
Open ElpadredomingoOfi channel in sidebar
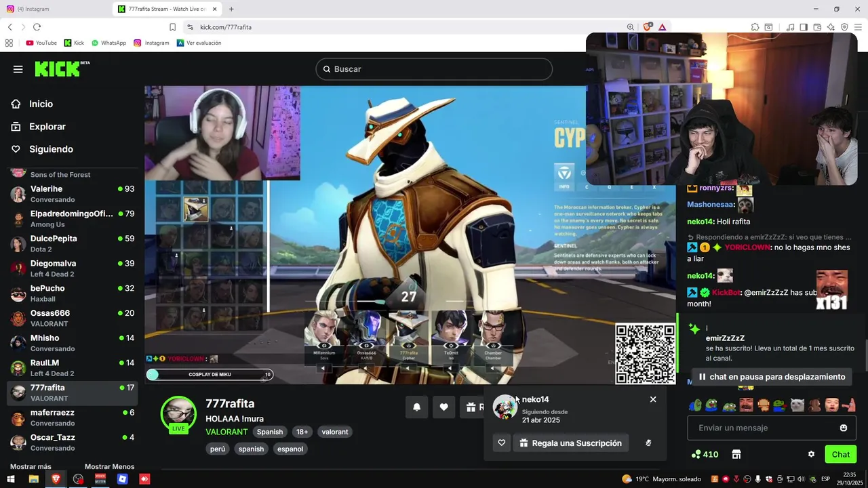[x=72, y=219]
